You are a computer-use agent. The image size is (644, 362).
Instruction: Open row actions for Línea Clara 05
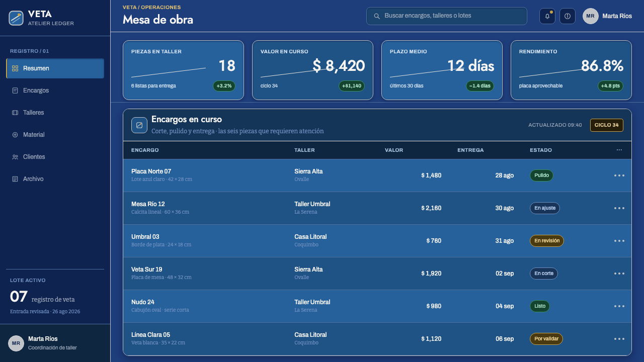(619, 339)
